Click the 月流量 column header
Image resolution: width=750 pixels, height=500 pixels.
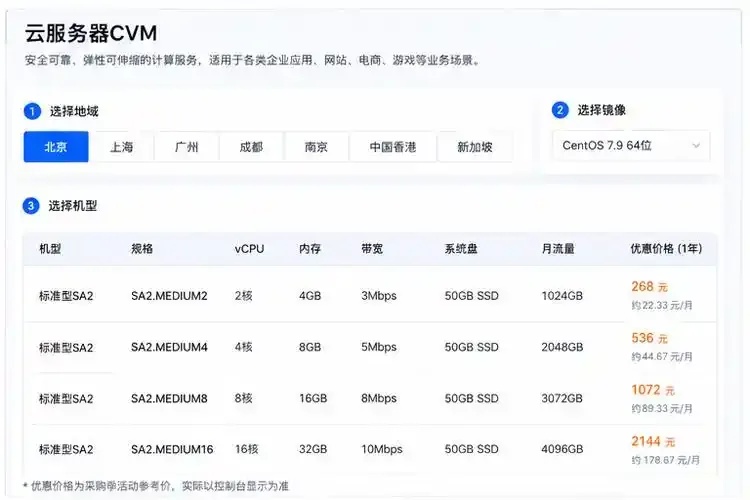(558, 249)
